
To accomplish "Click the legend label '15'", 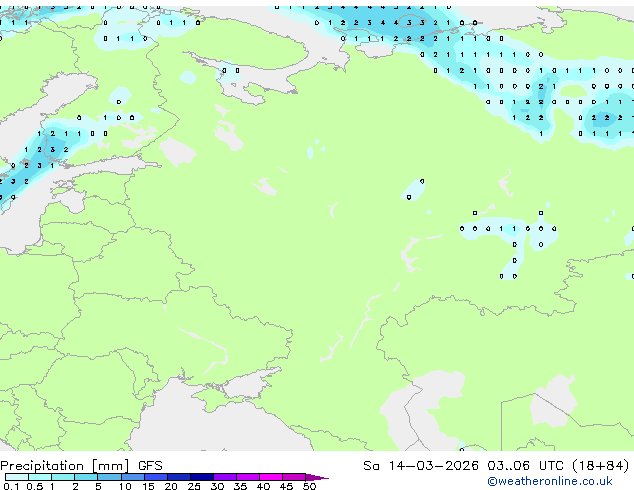I will point(148,486).
